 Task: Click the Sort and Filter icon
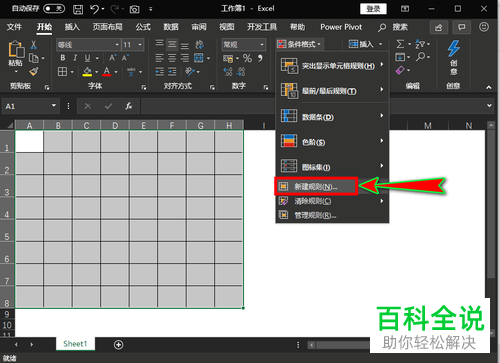[420, 44]
